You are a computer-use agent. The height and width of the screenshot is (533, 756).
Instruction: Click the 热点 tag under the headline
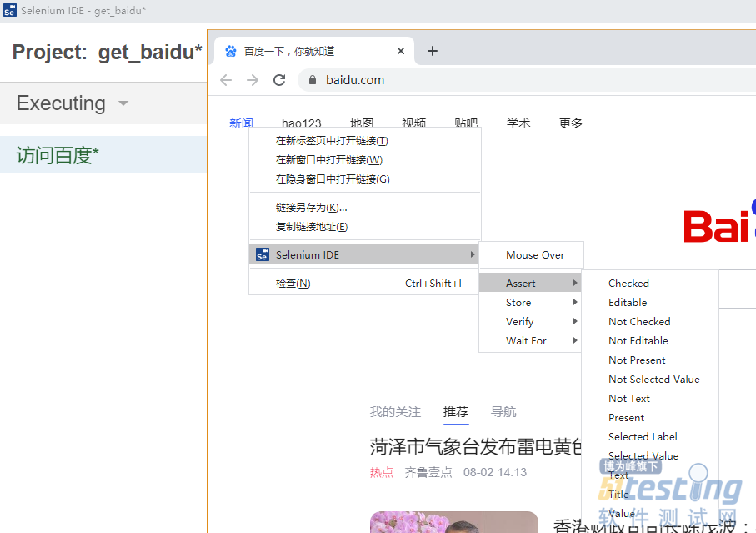click(382, 472)
